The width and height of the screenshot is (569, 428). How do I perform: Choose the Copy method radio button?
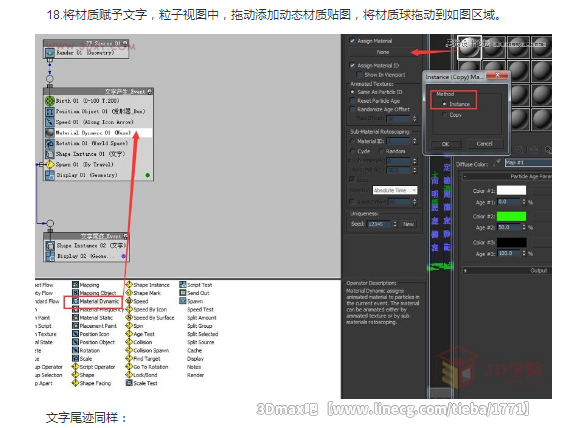pyautogui.click(x=444, y=115)
